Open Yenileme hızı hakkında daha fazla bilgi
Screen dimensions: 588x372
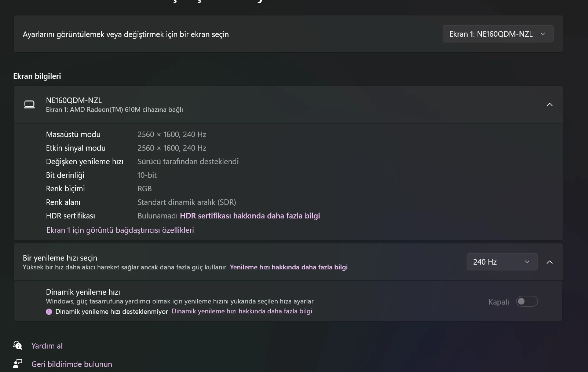[289, 267]
